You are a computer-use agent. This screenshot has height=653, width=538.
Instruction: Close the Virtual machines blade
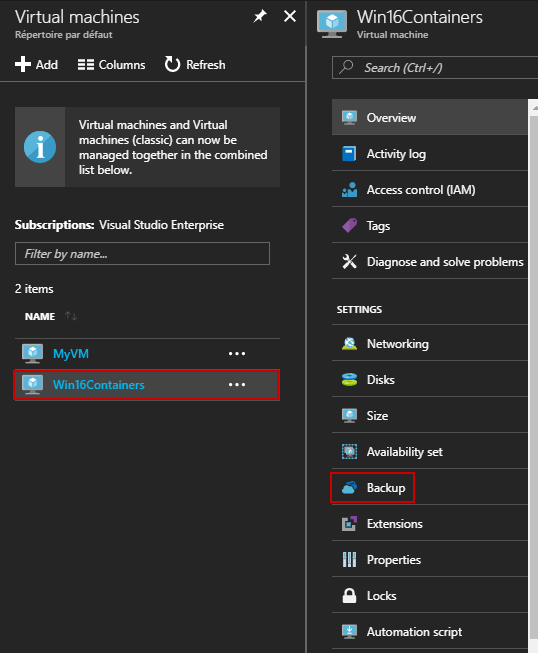point(290,17)
